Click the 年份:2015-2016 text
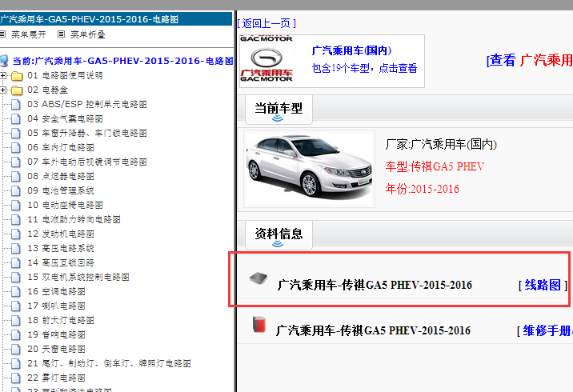This screenshot has height=392, width=573. 422,189
